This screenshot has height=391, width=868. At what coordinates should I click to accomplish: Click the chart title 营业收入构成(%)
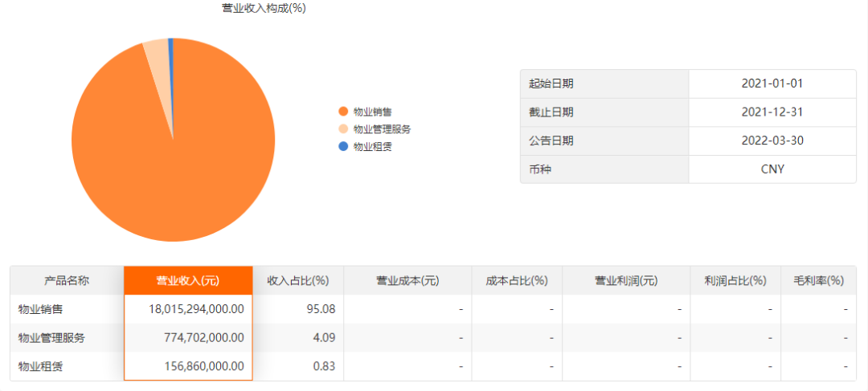point(264,8)
